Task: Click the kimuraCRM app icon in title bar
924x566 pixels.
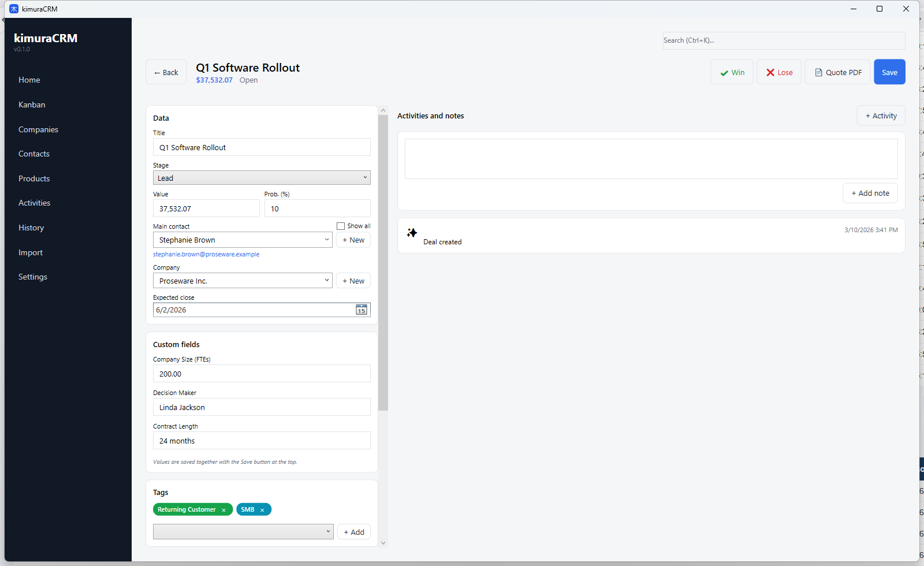Action: pyautogui.click(x=14, y=9)
